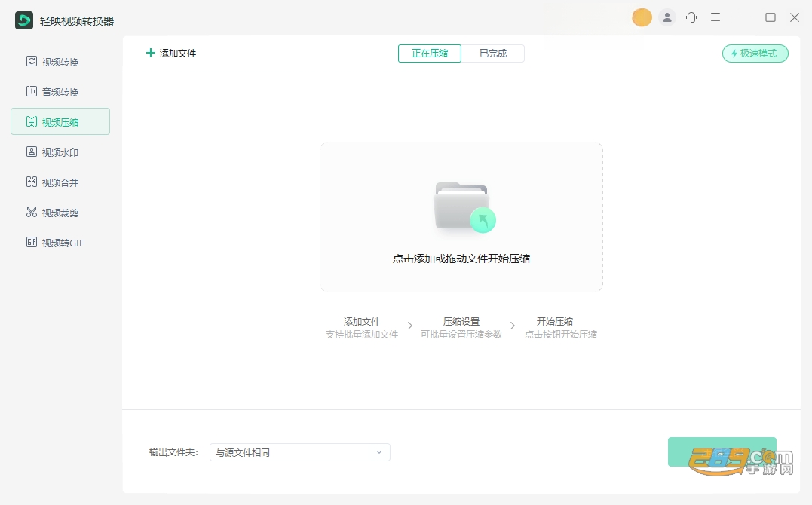Open the hamburger main menu
Image resolution: width=812 pixels, height=505 pixels.
pyautogui.click(x=715, y=17)
